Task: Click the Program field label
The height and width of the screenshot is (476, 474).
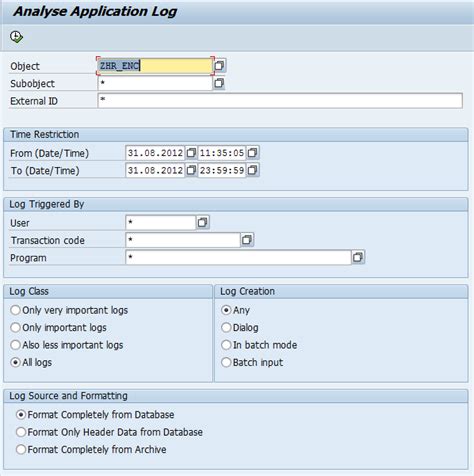Action: click(28, 258)
